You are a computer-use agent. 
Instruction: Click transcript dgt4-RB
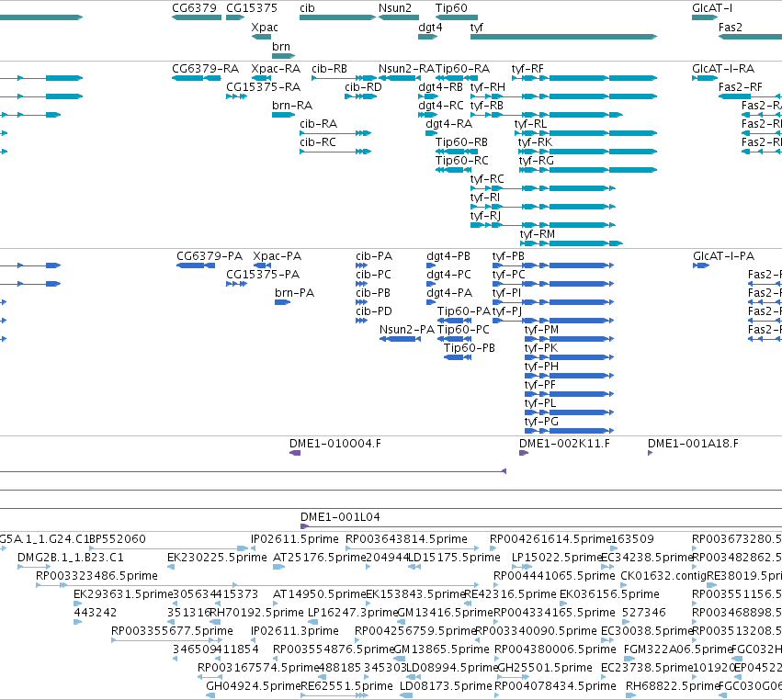click(x=428, y=96)
